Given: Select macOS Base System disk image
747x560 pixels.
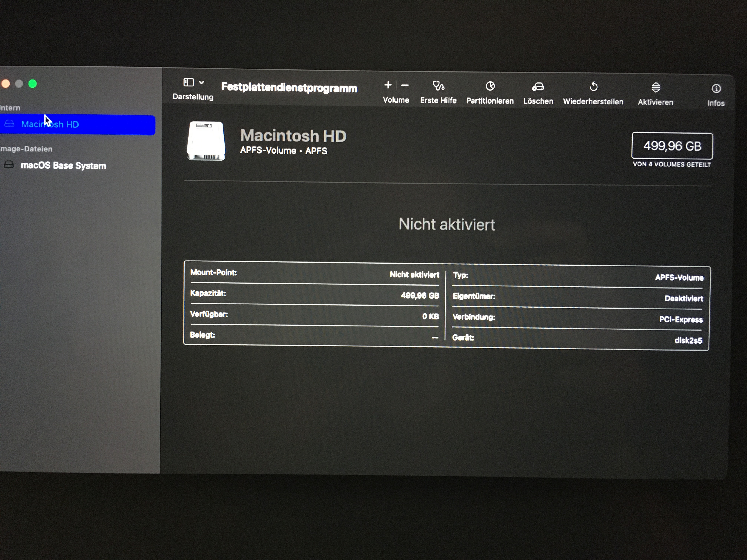Looking at the screenshot, I should tap(63, 165).
